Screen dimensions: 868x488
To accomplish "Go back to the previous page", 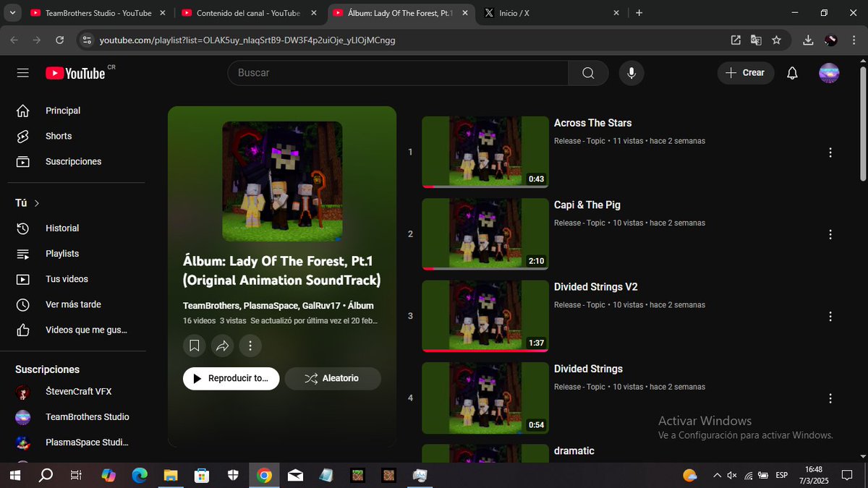I will coord(14,40).
